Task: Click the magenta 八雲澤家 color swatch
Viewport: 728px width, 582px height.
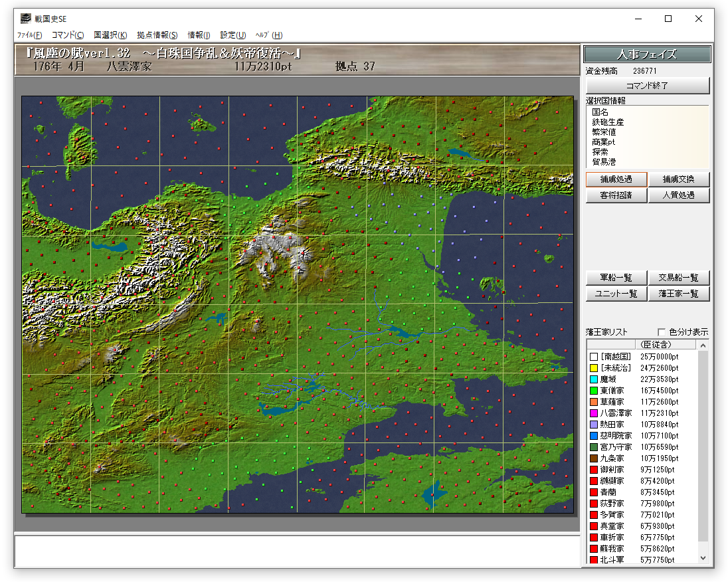Action: [594, 413]
